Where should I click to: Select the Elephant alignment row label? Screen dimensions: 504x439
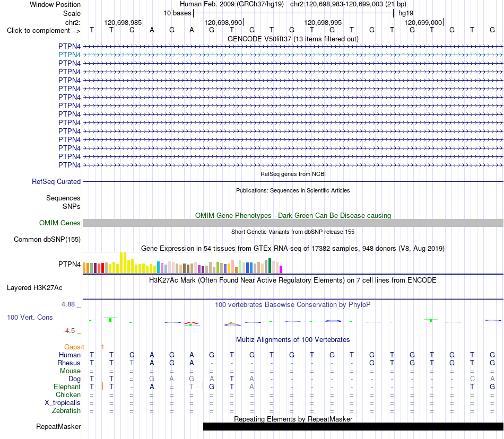[x=67, y=387]
